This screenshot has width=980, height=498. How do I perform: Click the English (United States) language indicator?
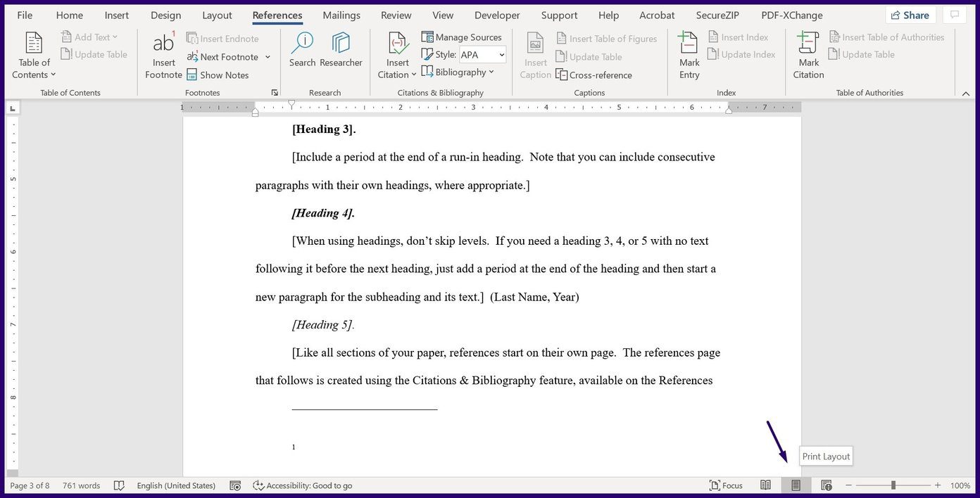point(176,485)
